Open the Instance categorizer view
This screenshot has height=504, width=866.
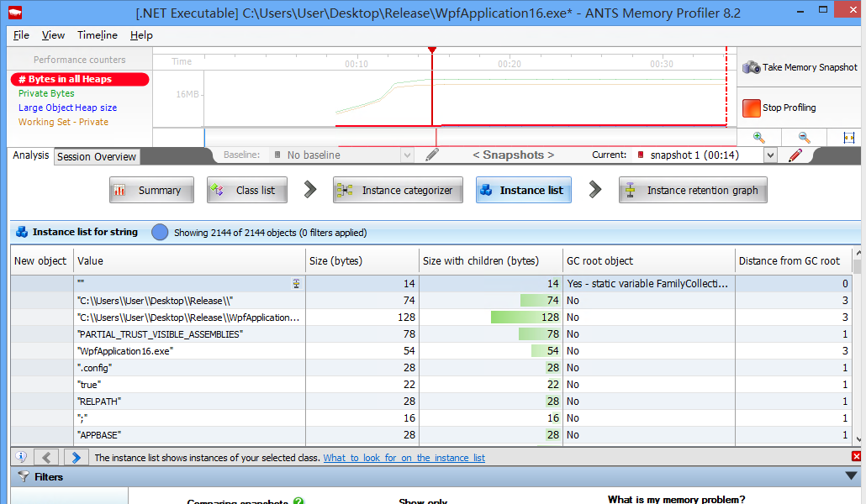(x=398, y=190)
